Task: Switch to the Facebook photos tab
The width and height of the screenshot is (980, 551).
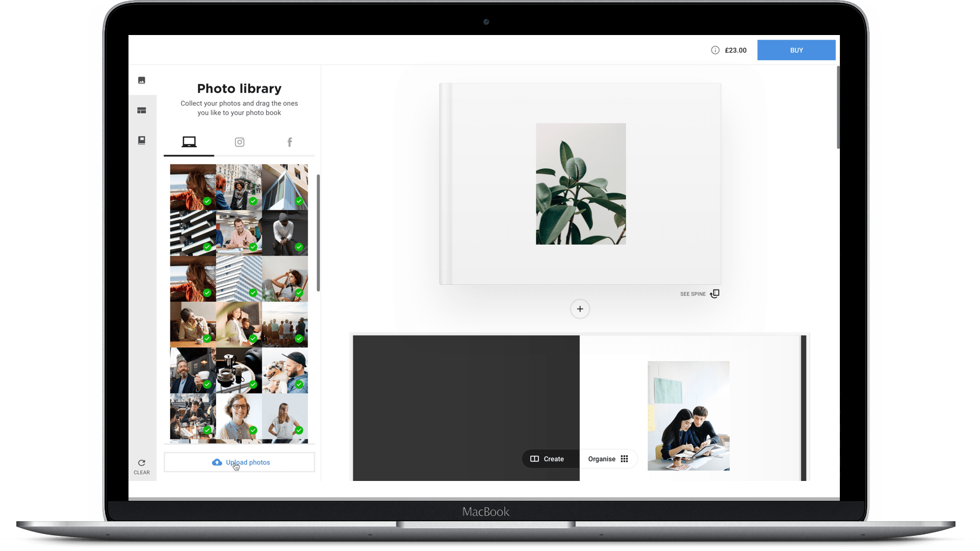Action: tap(289, 142)
